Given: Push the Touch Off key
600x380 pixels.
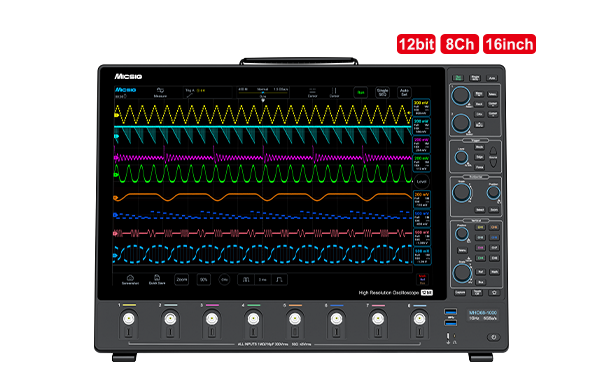Looking at the screenshot, I should [477, 292].
